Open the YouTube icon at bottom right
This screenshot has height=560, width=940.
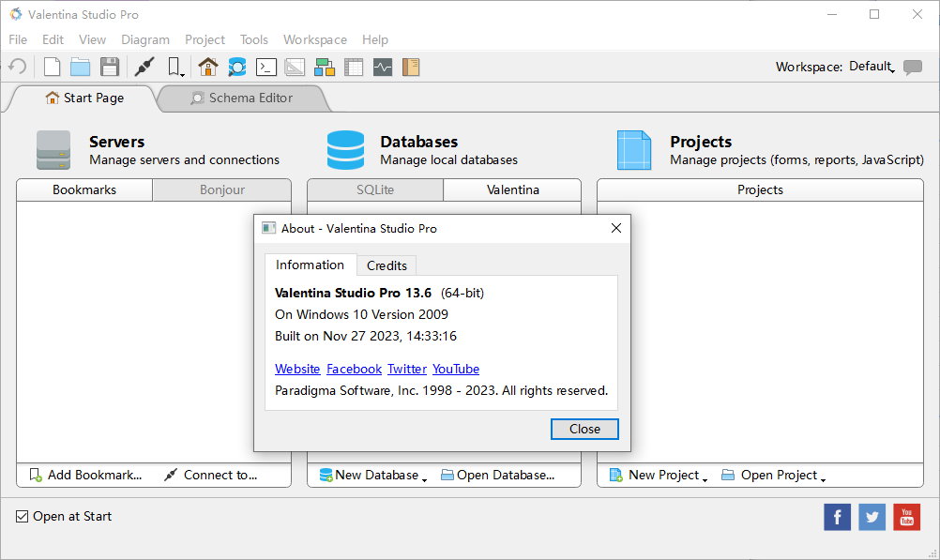[x=906, y=517]
